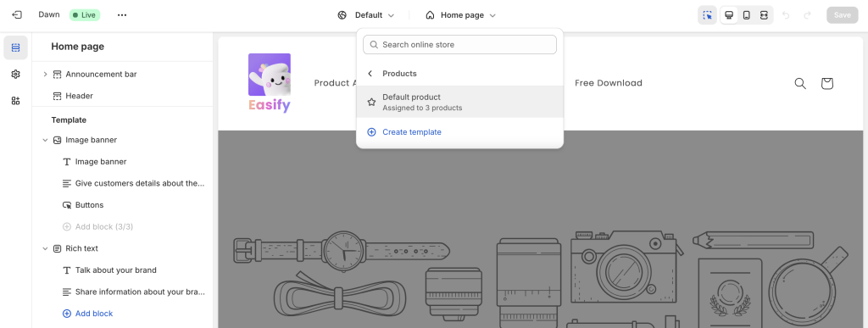The width and height of the screenshot is (868, 328).
Task: Click the cart icon in store header
Action: point(827,83)
